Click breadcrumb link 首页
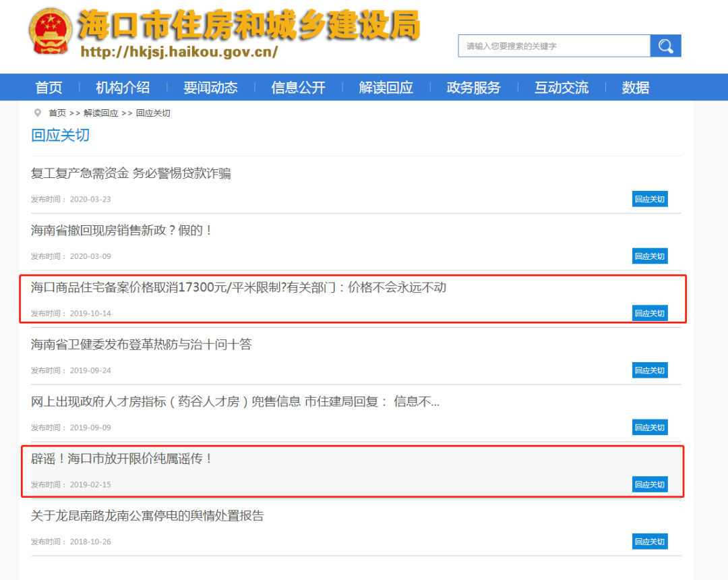 point(57,113)
